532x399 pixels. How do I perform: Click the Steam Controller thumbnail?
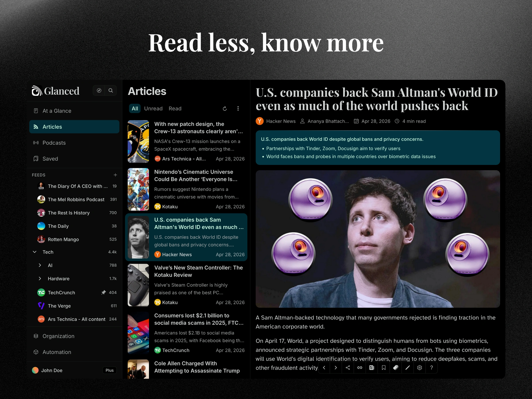coord(138,285)
